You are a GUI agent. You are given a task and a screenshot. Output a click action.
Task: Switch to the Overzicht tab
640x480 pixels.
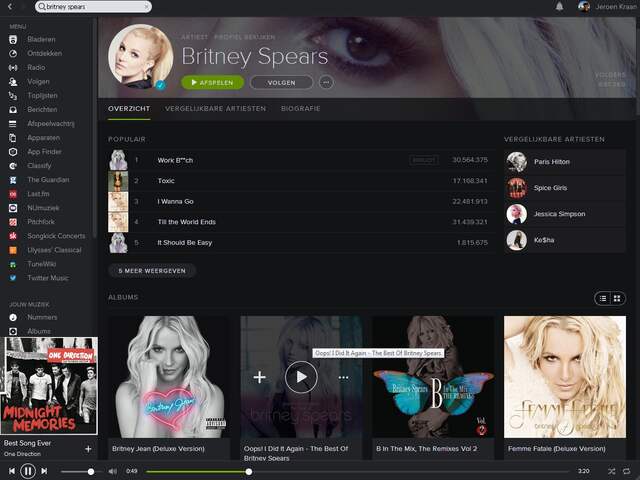coord(129,109)
